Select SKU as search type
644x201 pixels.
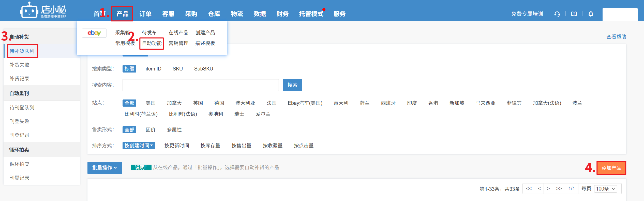(x=177, y=69)
